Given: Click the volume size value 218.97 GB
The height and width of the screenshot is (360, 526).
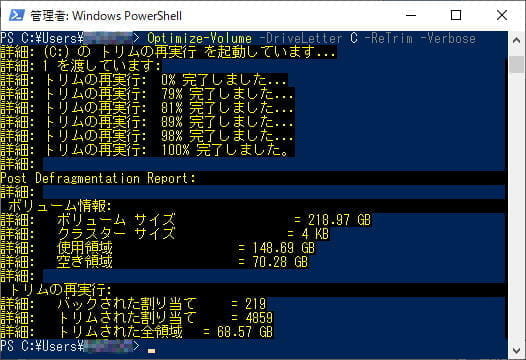Looking at the screenshot, I should (339, 220).
